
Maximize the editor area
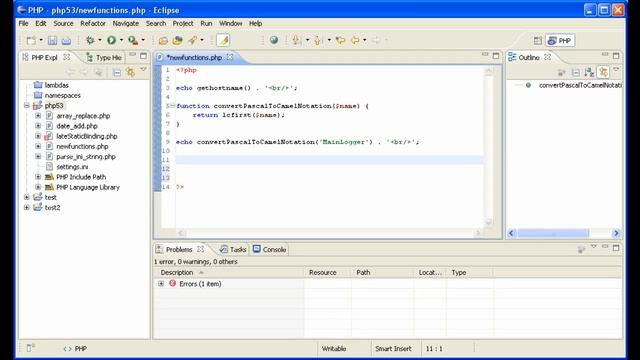pos(496,56)
